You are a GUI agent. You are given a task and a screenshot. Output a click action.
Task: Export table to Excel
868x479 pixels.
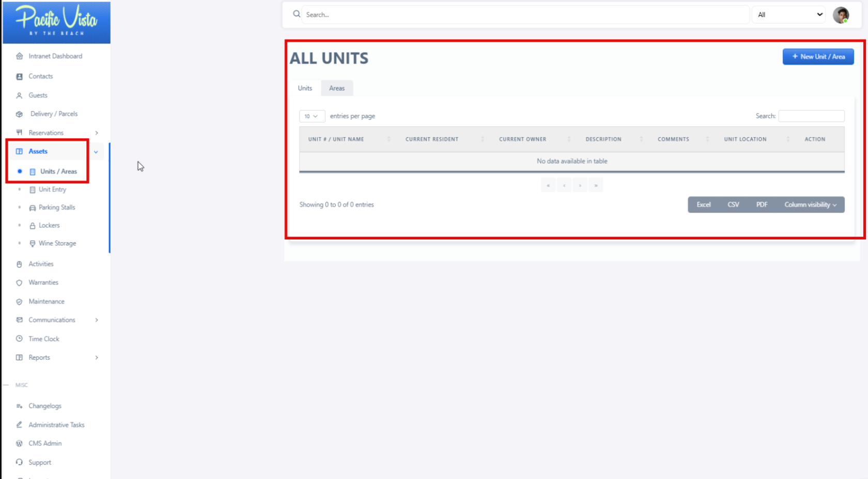pos(703,204)
